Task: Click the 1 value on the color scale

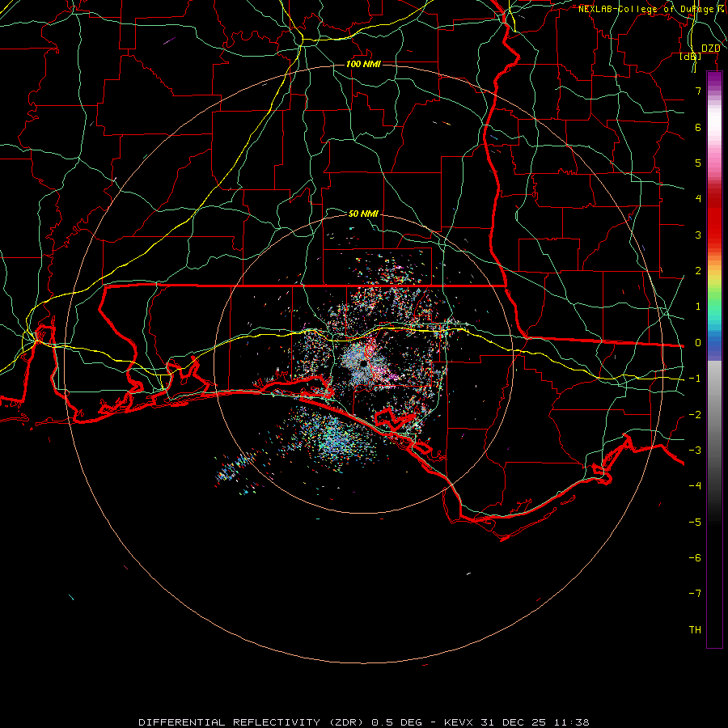Action: (698, 307)
